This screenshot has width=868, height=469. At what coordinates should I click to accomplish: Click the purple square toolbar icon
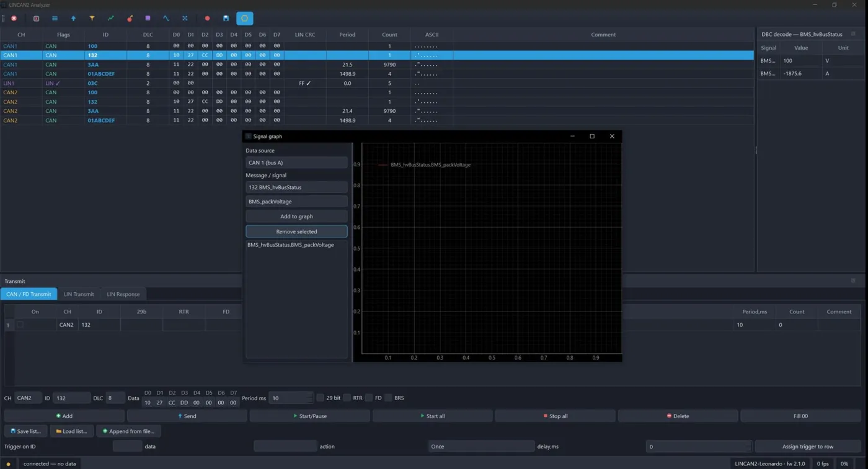pos(148,19)
